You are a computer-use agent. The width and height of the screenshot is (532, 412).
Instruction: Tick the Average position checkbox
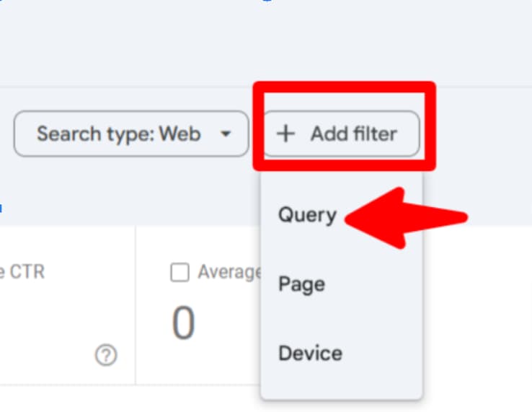point(179,272)
